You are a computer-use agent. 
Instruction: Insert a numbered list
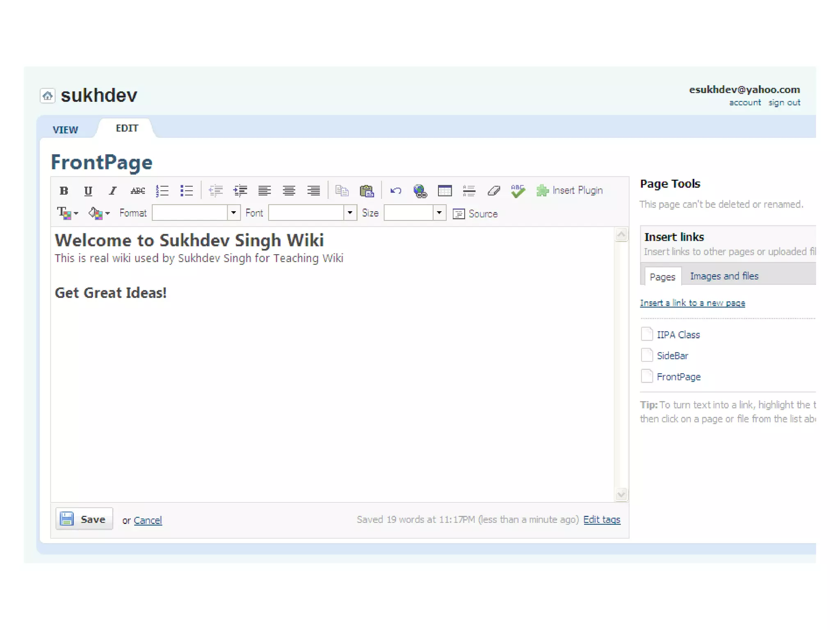tap(162, 191)
